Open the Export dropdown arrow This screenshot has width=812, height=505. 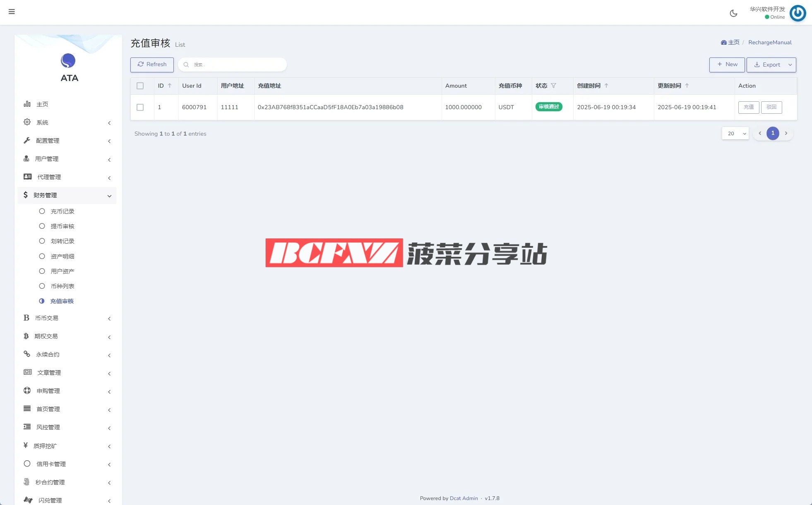pyautogui.click(x=790, y=65)
